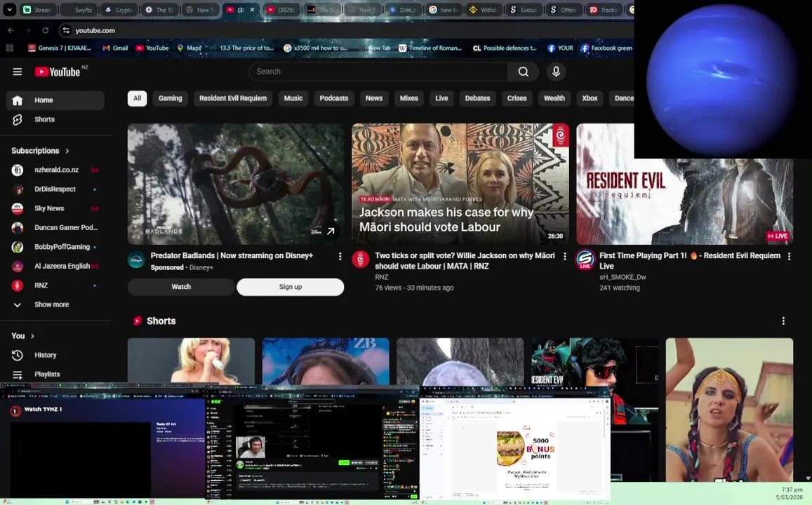Open browser apps grid icon
Image resolution: width=812 pixels, height=505 pixels.
[x=9, y=48]
